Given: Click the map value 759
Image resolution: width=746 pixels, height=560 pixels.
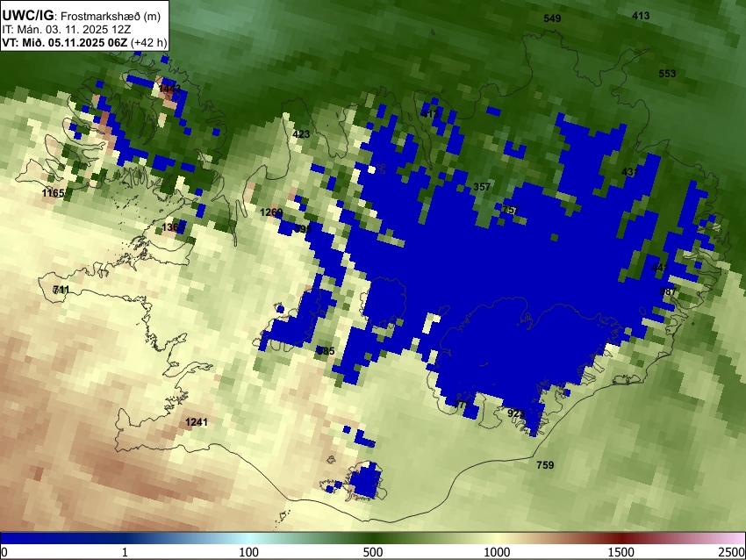Looking at the screenshot, I should point(545,465).
